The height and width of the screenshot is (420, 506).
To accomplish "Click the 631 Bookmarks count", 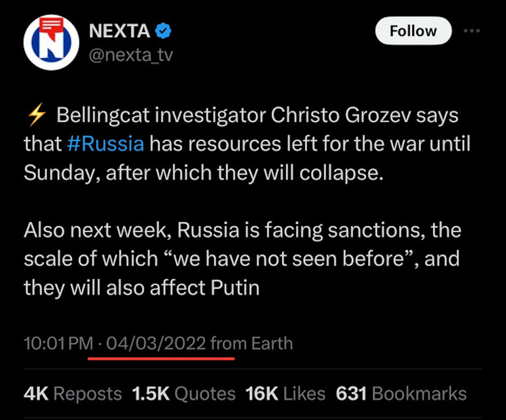I will pos(401,394).
